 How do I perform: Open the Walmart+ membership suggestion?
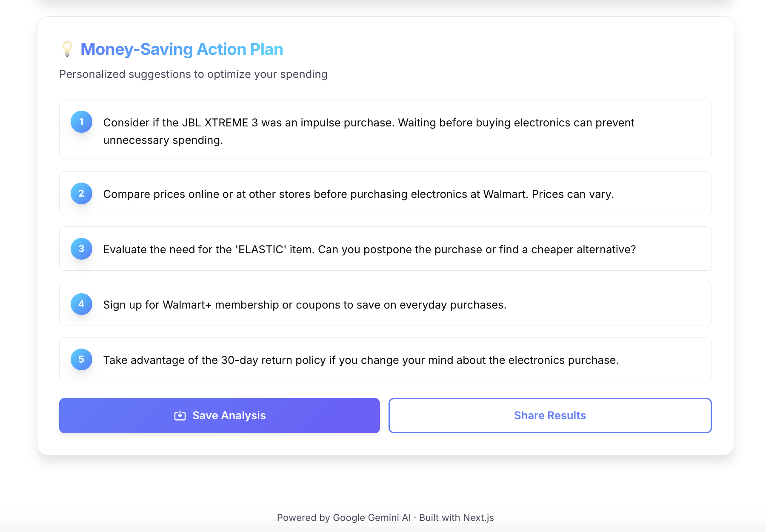tap(304, 305)
